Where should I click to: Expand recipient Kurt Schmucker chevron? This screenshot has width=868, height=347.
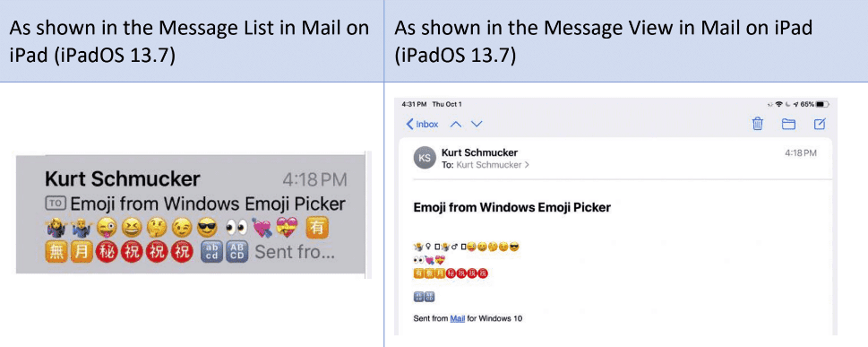(527, 165)
